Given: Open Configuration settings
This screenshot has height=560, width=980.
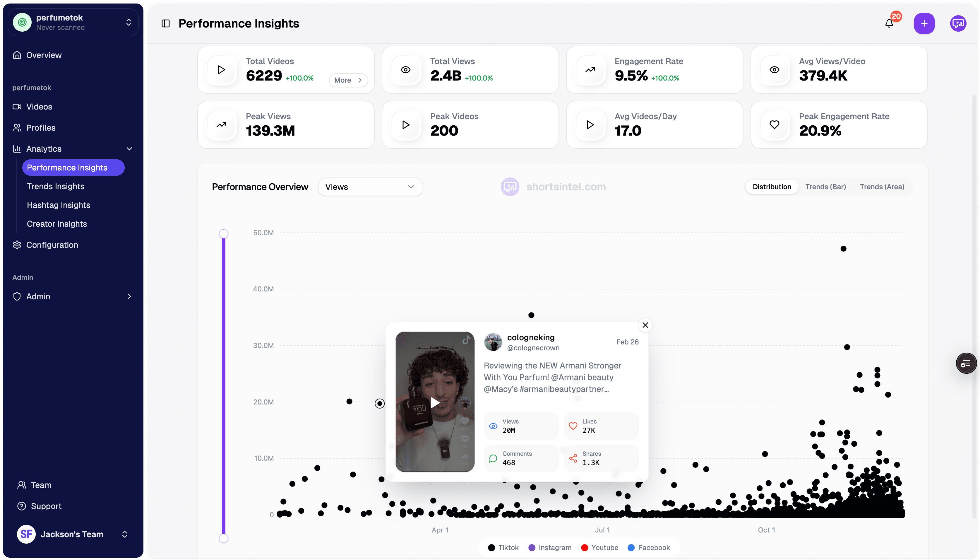Looking at the screenshot, I should coord(52,245).
